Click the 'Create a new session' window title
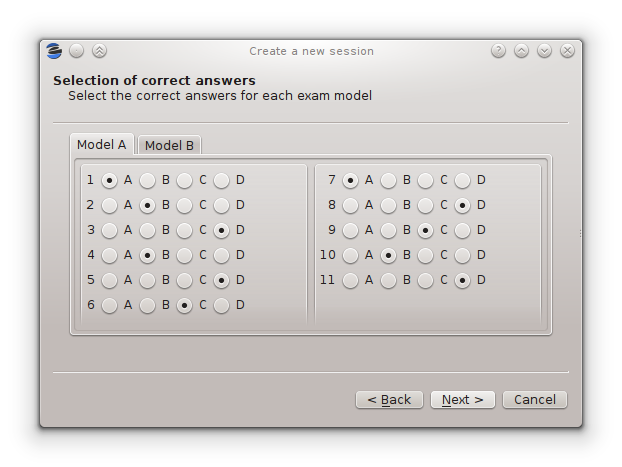622x467 pixels. point(311,51)
